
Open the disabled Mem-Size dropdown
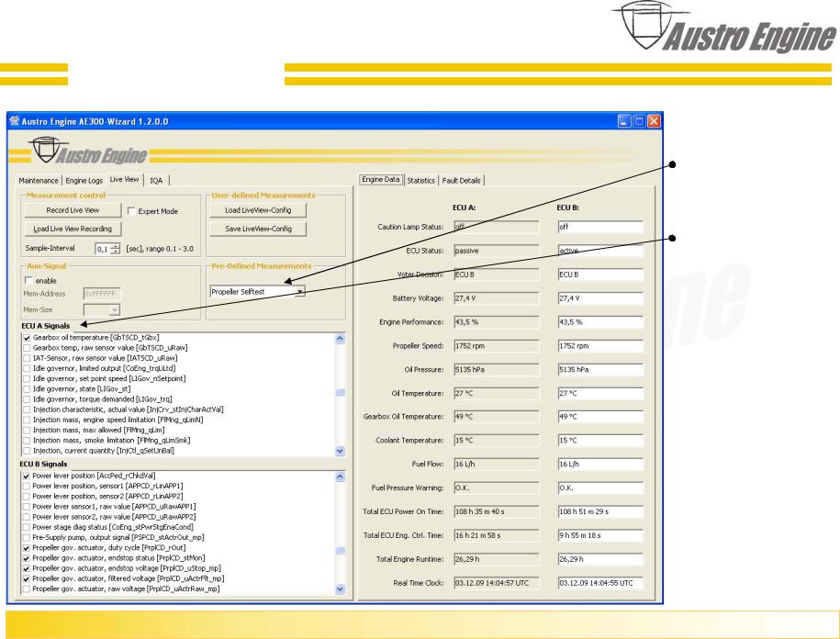(115, 310)
